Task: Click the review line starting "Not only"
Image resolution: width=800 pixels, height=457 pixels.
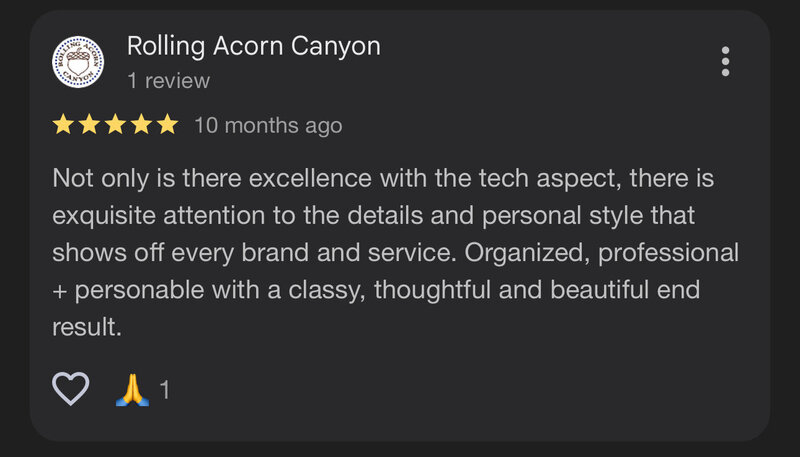Action: pos(383,179)
